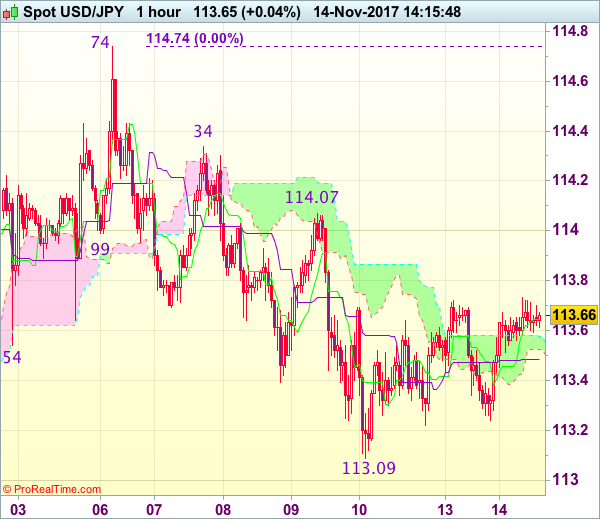Click the 113.4 price axis label
The height and width of the screenshot is (519, 600).
point(569,380)
